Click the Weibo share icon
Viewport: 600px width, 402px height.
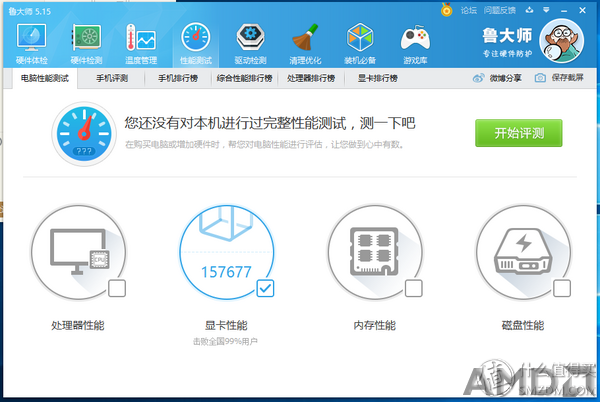point(478,78)
